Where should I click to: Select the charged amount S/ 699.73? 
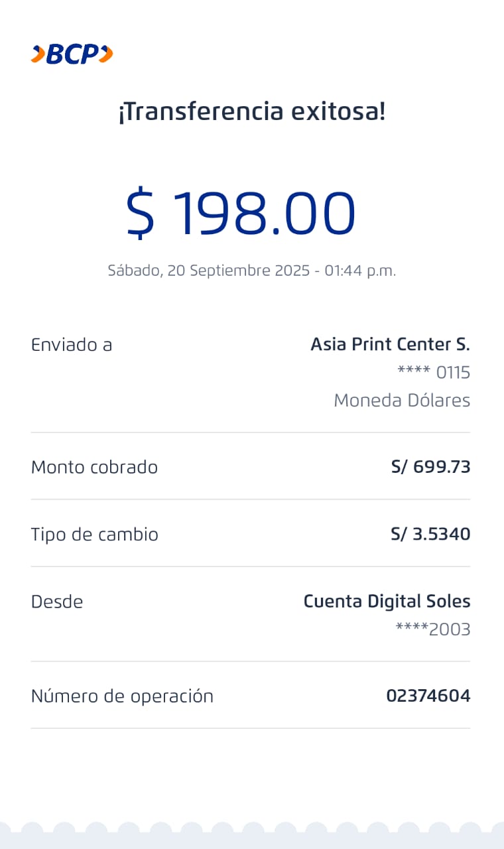[430, 468]
